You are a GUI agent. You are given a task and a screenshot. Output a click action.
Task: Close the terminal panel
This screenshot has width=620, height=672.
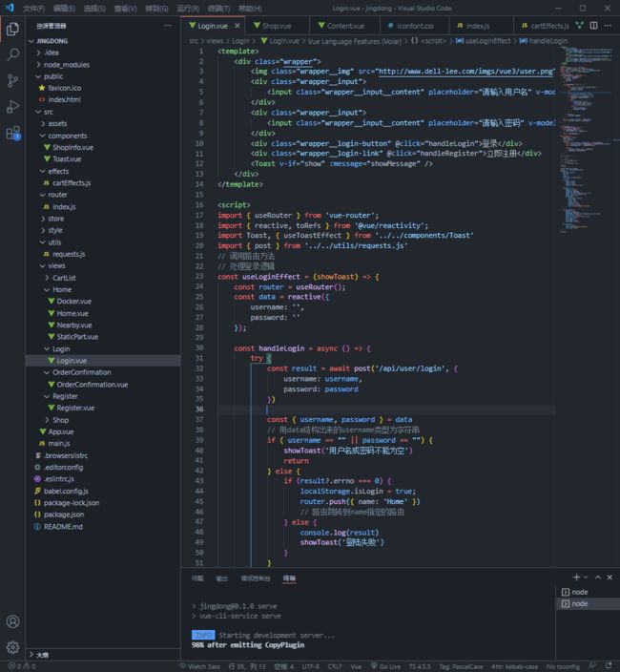click(610, 577)
